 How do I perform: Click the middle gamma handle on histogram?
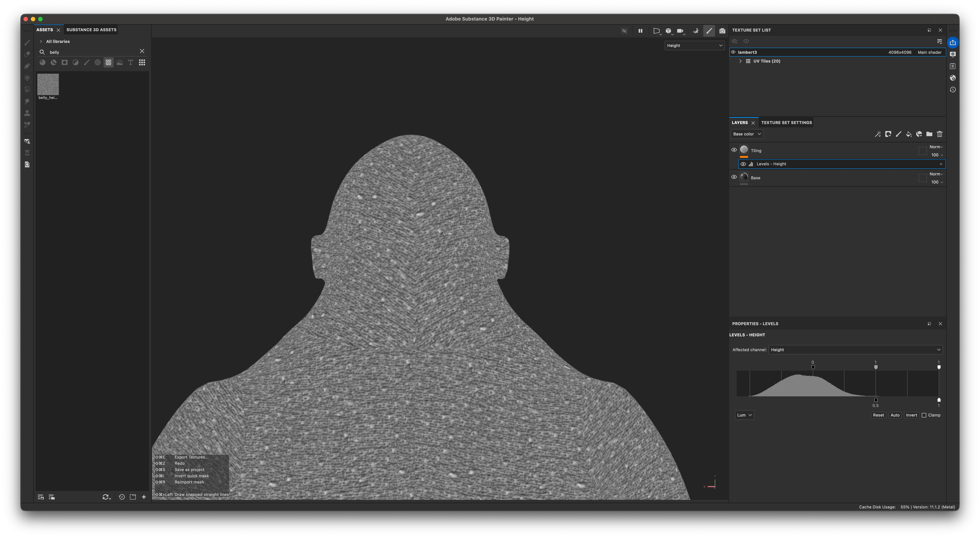click(876, 367)
